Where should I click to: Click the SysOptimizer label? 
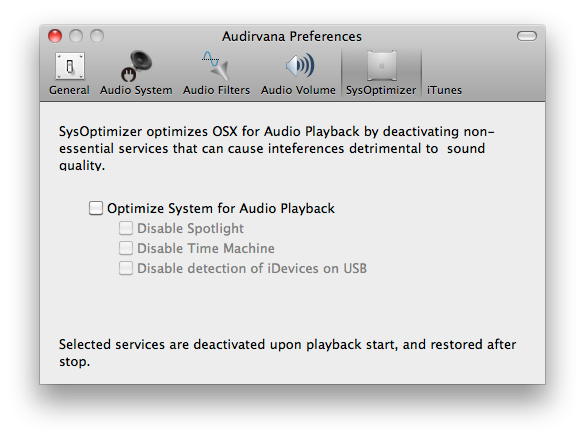[381, 90]
